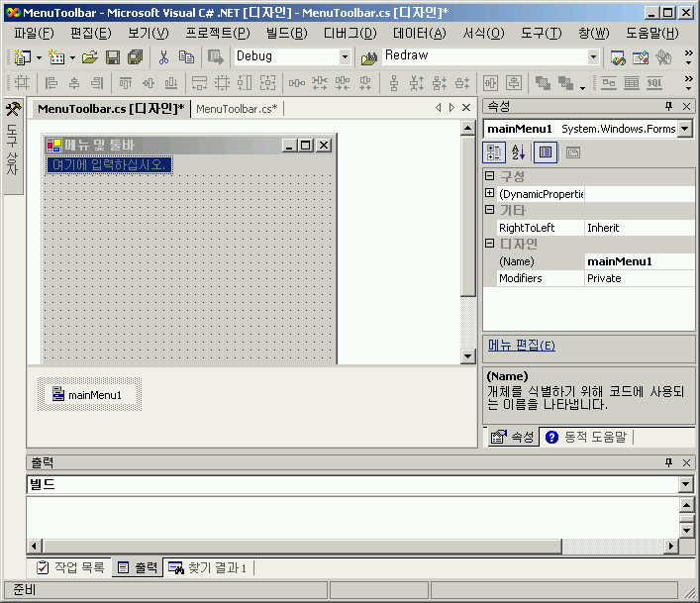
Task: Toggle the Properties page view button
Action: click(x=545, y=152)
